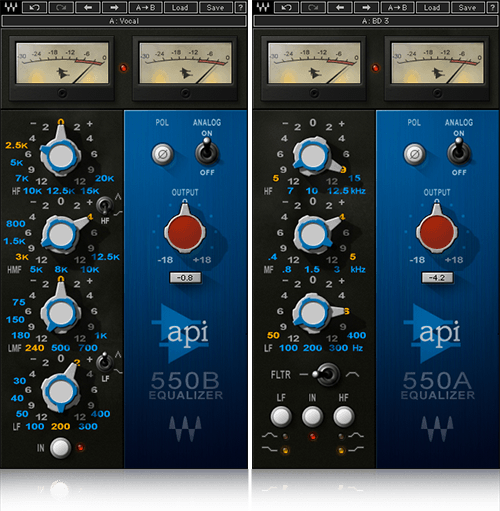This screenshot has width=500, height=511.
Task: Click the red Output knob on 550A
Action: tap(437, 231)
